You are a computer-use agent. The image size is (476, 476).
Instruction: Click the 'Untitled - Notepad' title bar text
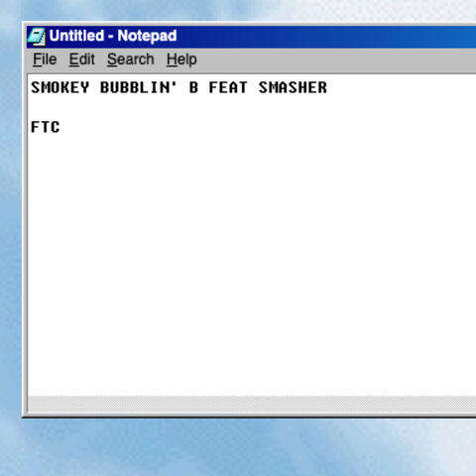point(113,36)
